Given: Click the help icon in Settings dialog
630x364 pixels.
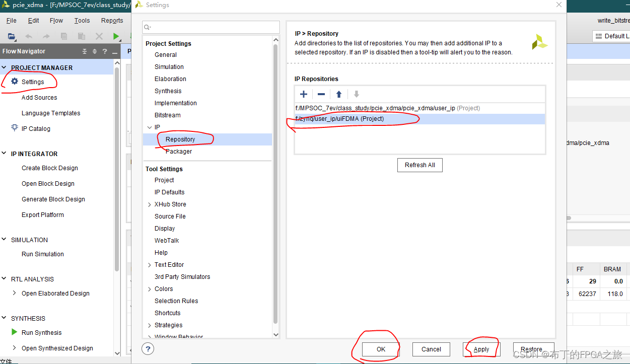Looking at the screenshot, I should pyautogui.click(x=148, y=348).
